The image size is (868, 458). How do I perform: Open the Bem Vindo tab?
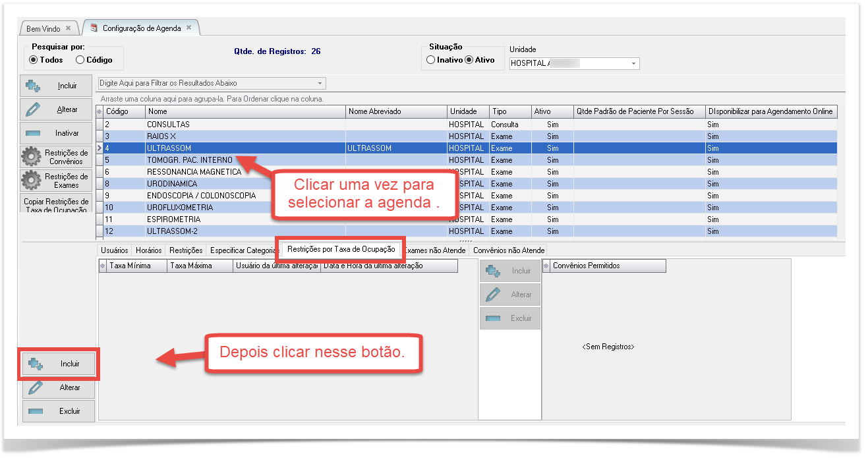pos(43,29)
